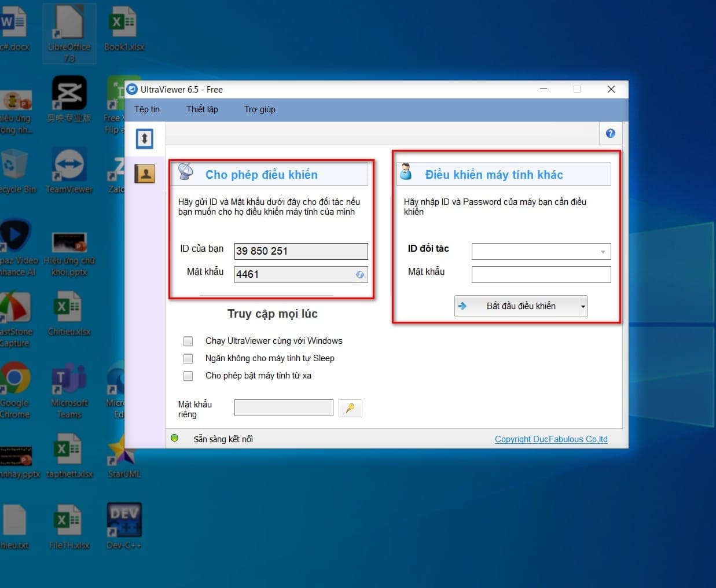Open the Copyright DucFabulous Co,ltd link
The height and width of the screenshot is (588, 716).
[551, 439]
